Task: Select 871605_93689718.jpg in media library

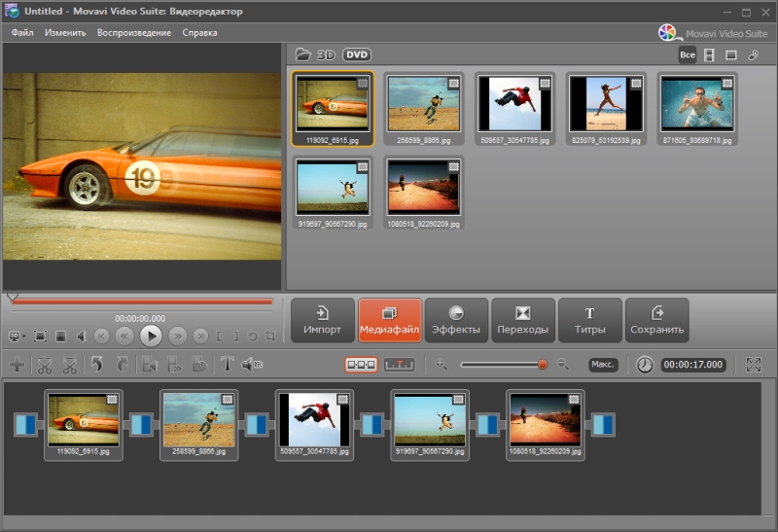Action: tap(697, 109)
